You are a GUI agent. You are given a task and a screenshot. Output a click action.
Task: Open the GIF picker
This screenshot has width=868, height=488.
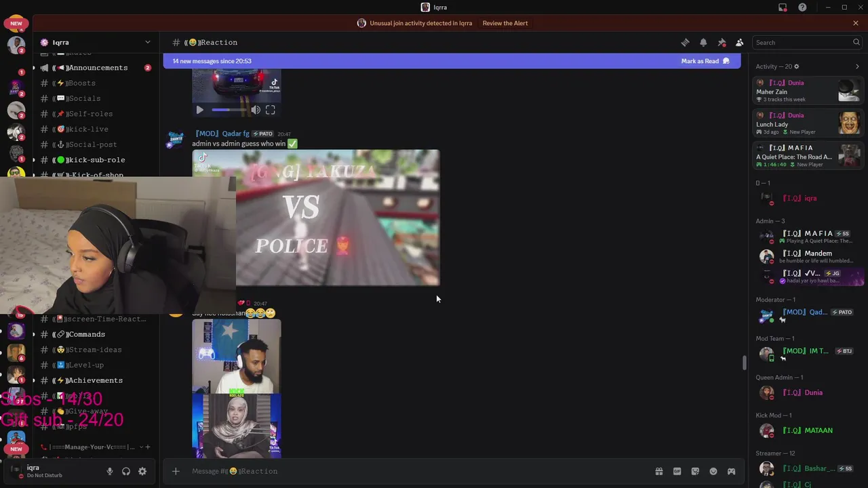677,471
